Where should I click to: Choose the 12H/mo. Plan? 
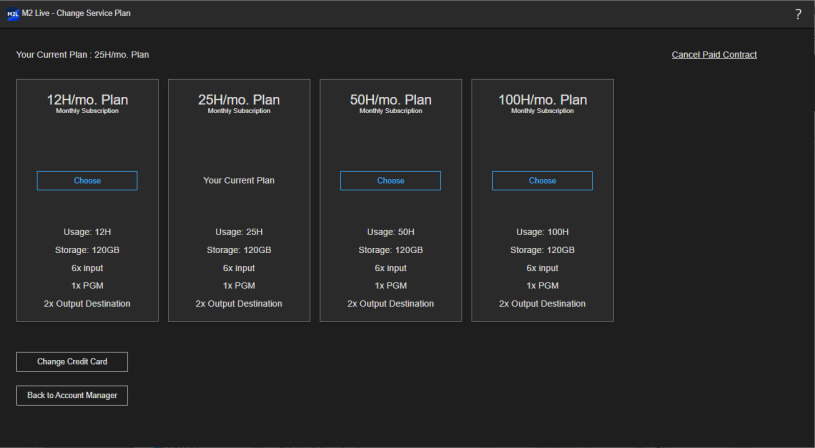click(x=87, y=181)
